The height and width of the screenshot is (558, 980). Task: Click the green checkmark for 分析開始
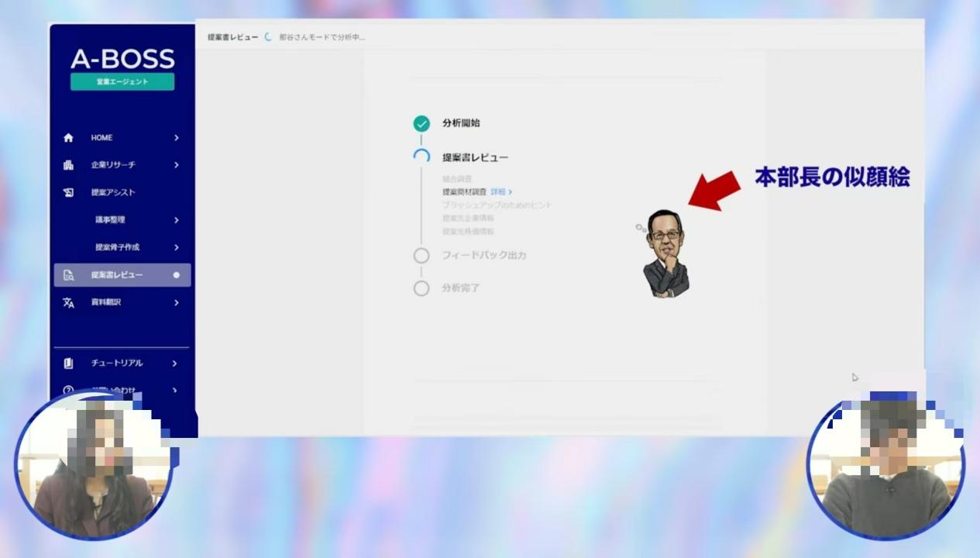(421, 123)
